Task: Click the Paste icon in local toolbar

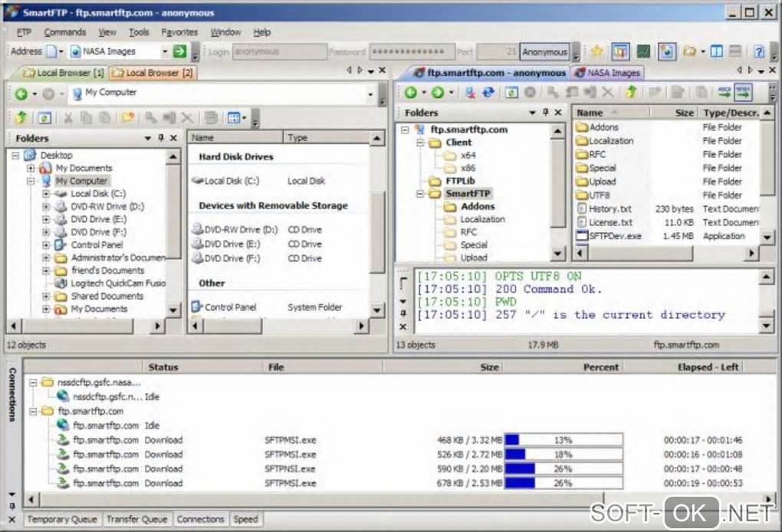Action: tap(105, 118)
